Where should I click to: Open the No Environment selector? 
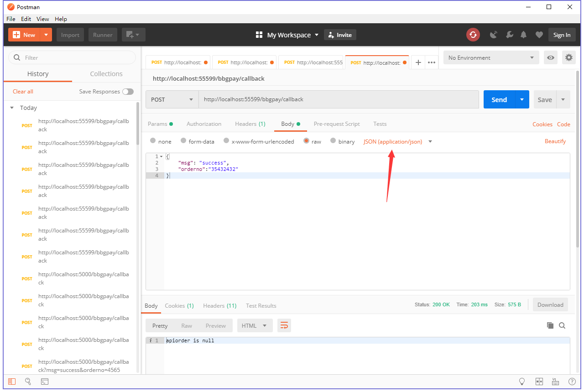(x=491, y=57)
